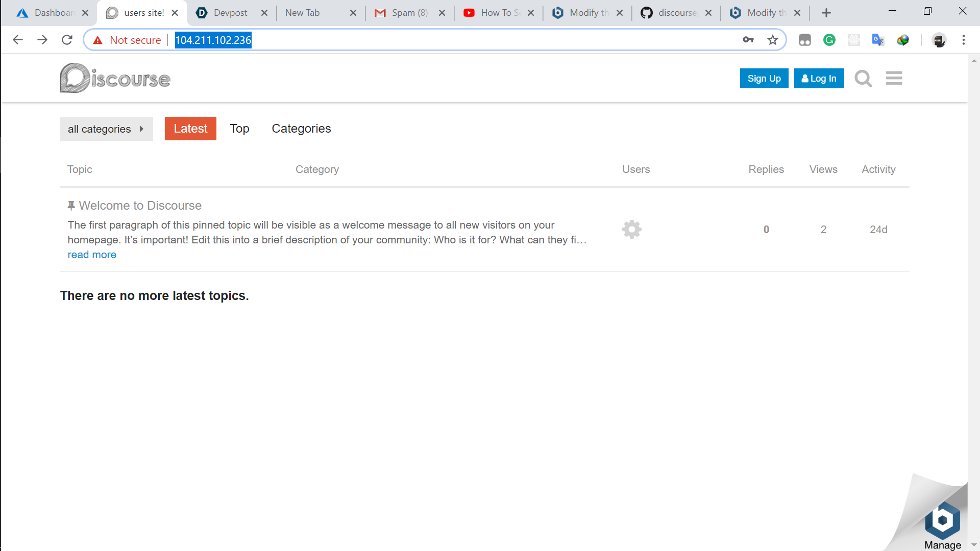This screenshot has height=551, width=980.
Task: Click the Not secure site info indicator
Action: point(128,40)
